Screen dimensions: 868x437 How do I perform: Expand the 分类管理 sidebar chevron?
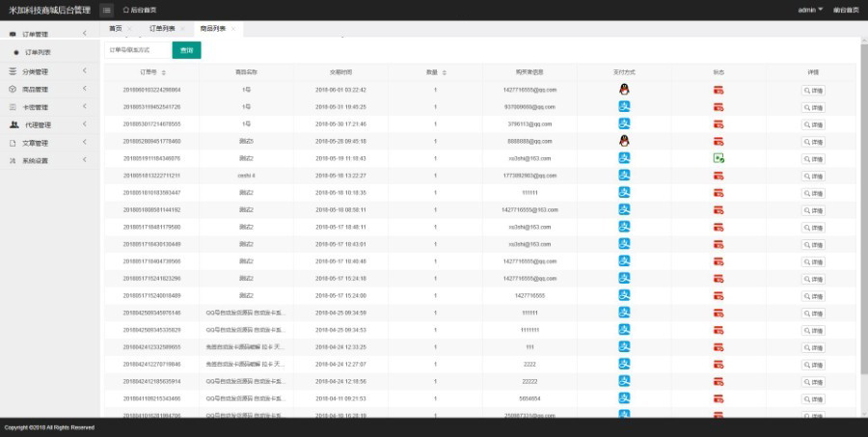click(x=85, y=70)
